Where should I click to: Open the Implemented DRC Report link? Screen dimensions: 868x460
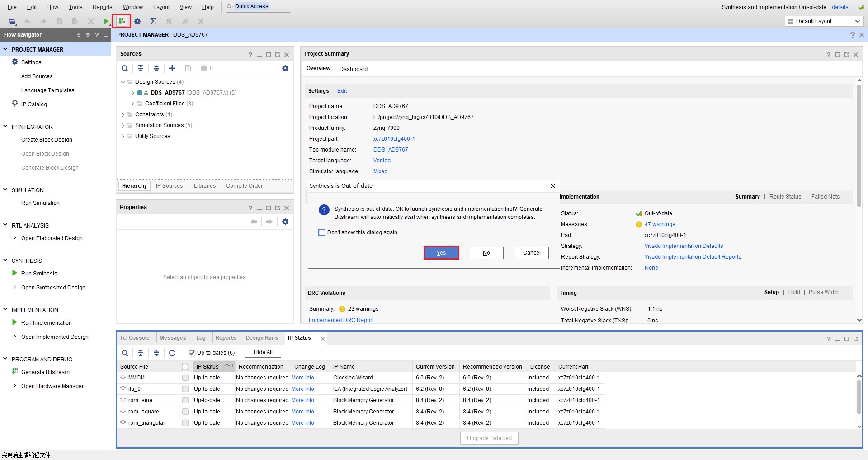tap(341, 320)
